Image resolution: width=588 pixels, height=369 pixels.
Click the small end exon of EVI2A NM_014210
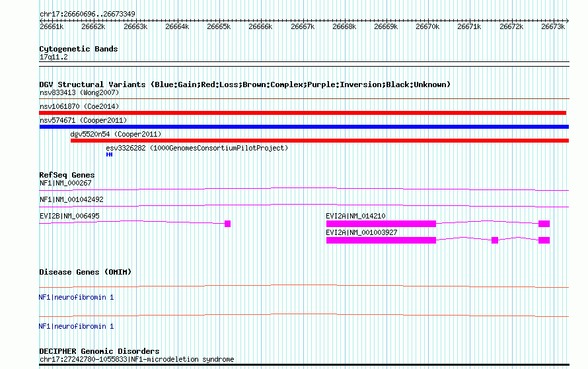click(x=544, y=224)
